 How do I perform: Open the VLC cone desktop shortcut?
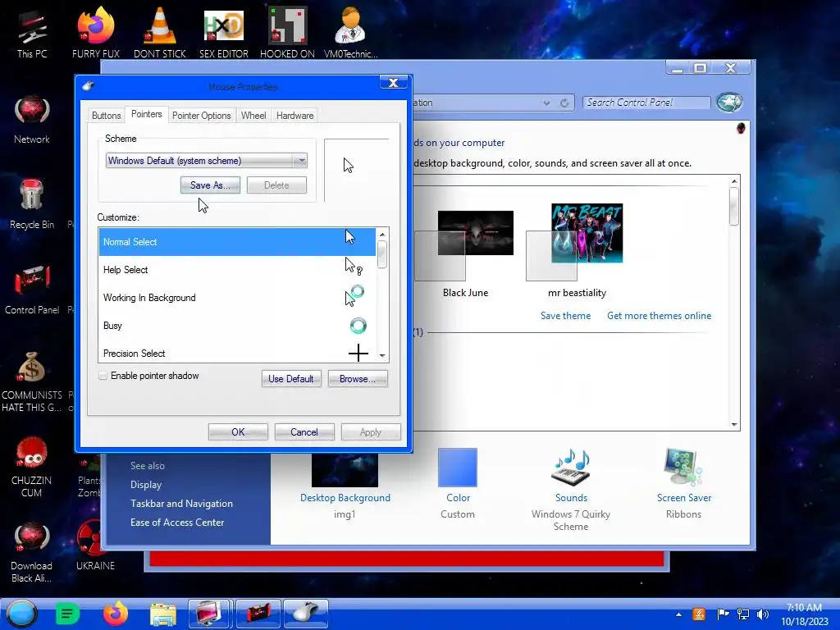coord(160,33)
